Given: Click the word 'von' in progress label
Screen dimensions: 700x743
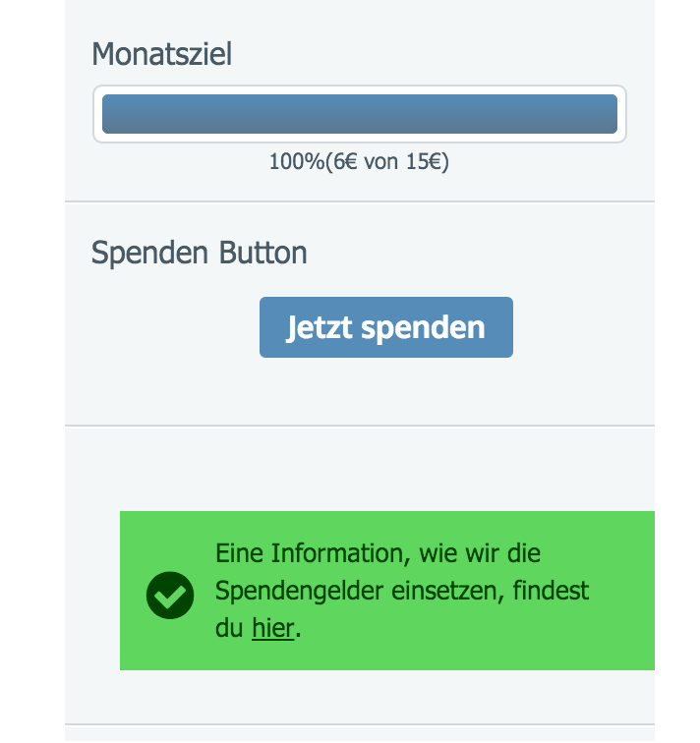Looking at the screenshot, I should click(x=381, y=162).
